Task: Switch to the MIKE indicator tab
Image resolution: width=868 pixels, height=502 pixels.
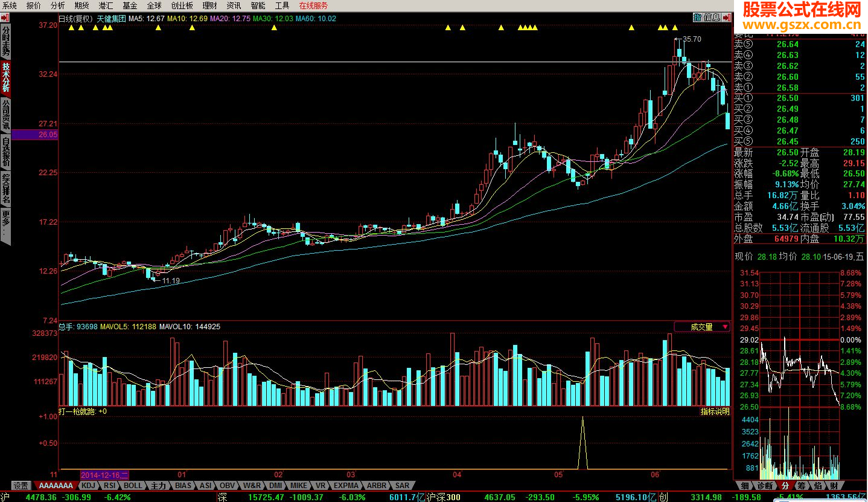Action: click(x=298, y=486)
